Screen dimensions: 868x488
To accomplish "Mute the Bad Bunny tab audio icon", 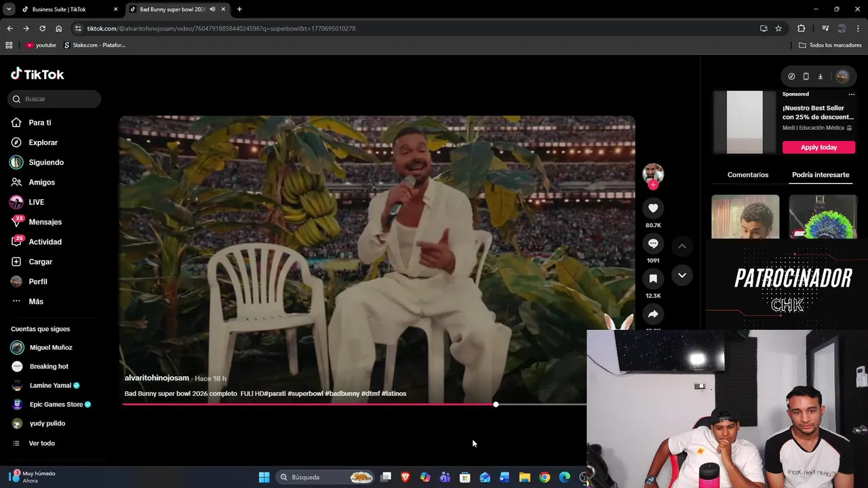I will [213, 9].
